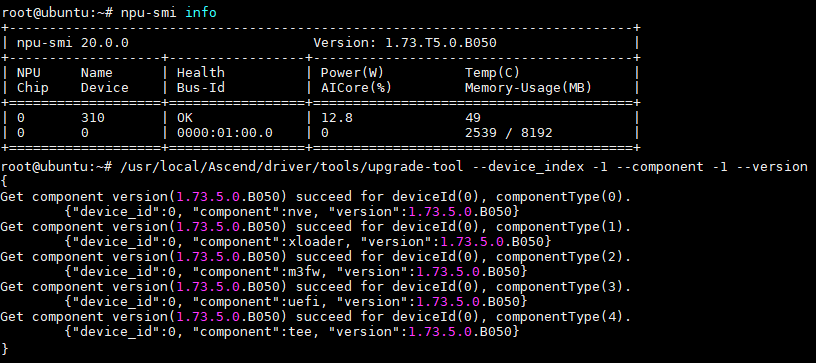
Task: Click the temperature value 49
Action: pyautogui.click(x=473, y=118)
